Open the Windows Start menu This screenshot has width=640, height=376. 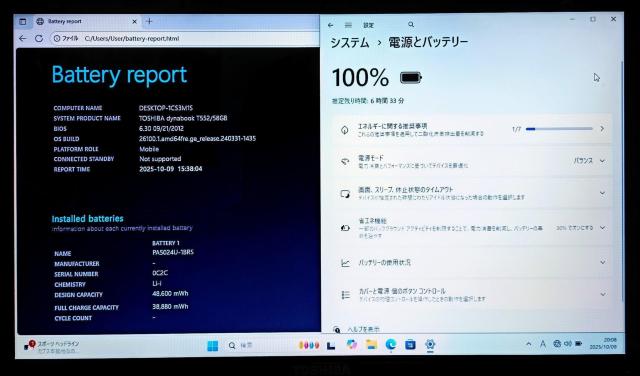213,346
